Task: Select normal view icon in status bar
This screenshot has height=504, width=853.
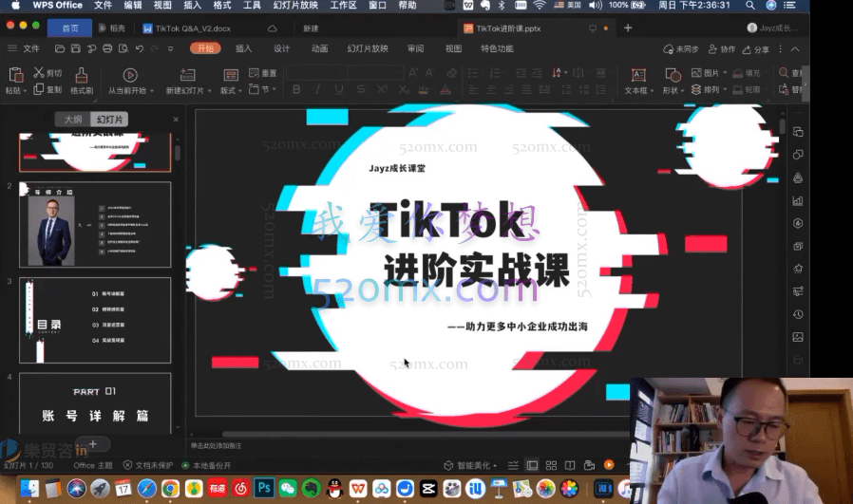Action: (532, 465)
